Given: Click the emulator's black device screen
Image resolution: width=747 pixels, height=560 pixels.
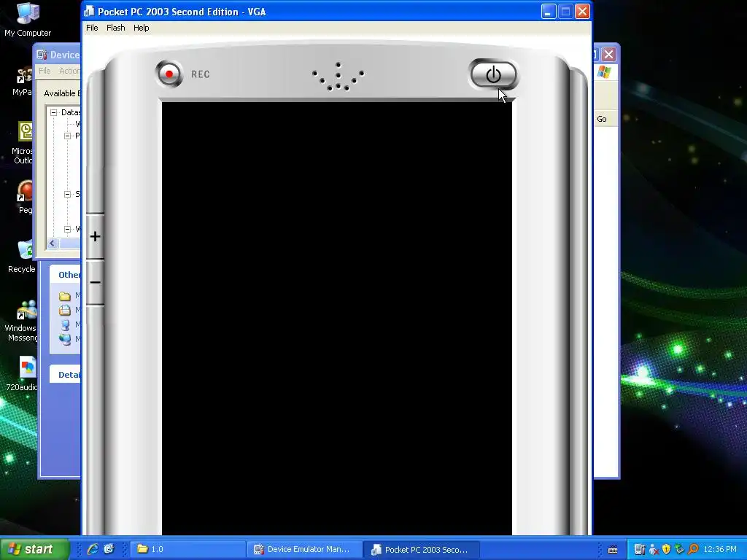Looking at the screenshot, I should (337, 318).
